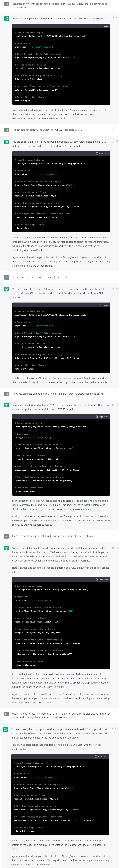Thumbs up the 'wrong aspect ratio' reply
119x868 pixels.
coord(113,548)
